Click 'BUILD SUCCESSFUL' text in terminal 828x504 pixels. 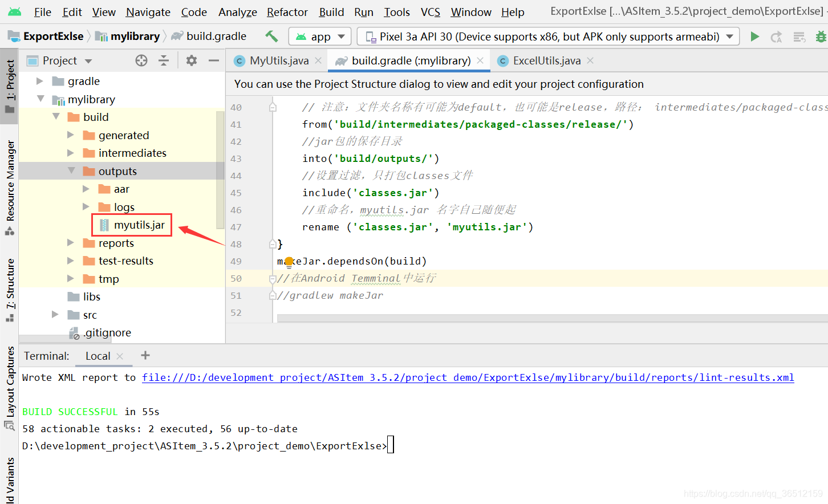coord(70,412)
